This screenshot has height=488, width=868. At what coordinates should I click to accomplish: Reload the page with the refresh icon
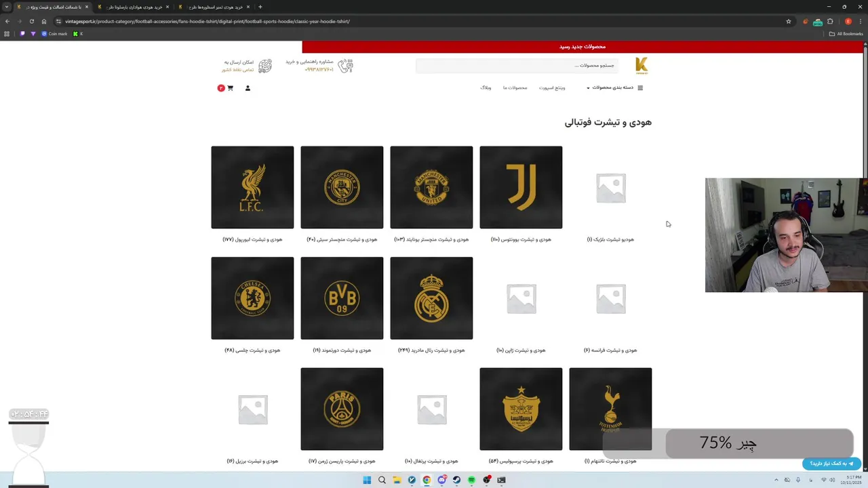[x=31, y=21]
